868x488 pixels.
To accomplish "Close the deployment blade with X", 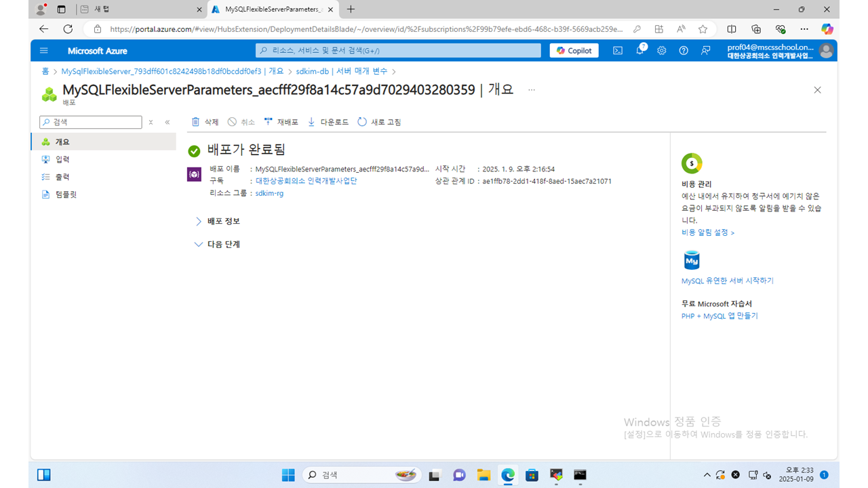I will pos(817,89).
